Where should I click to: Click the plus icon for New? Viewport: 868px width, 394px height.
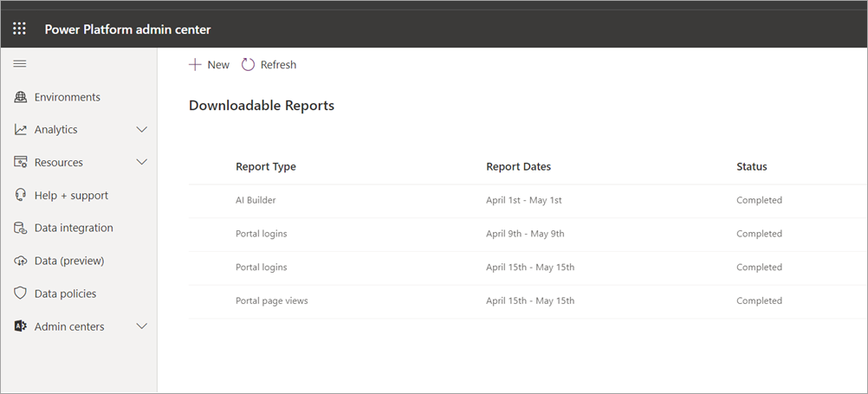[x=195, y=65]
